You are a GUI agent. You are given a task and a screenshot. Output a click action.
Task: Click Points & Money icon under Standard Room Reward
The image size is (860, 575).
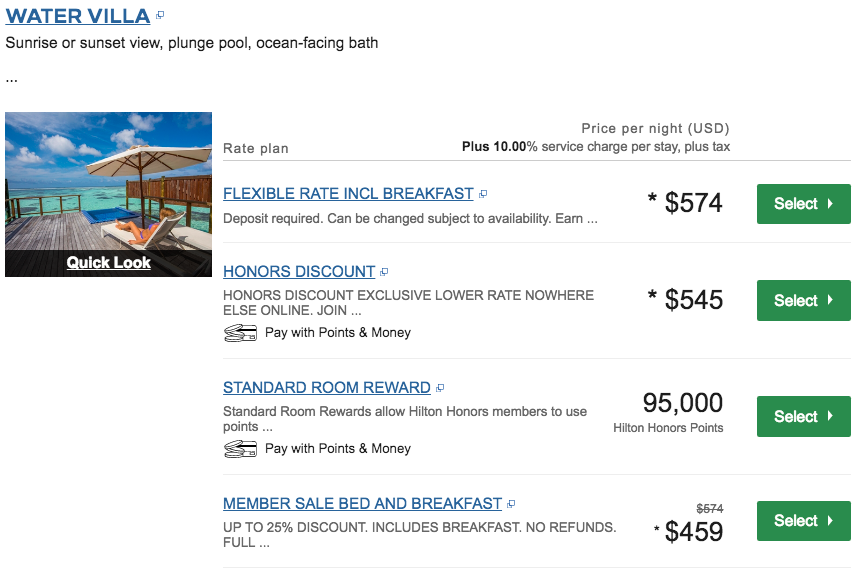(241, 449)
